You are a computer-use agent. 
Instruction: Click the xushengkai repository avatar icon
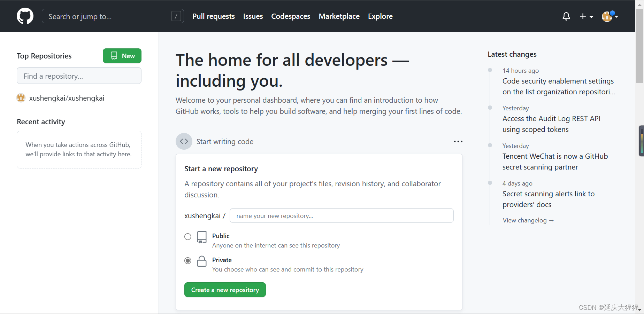[x=21, y=98]
